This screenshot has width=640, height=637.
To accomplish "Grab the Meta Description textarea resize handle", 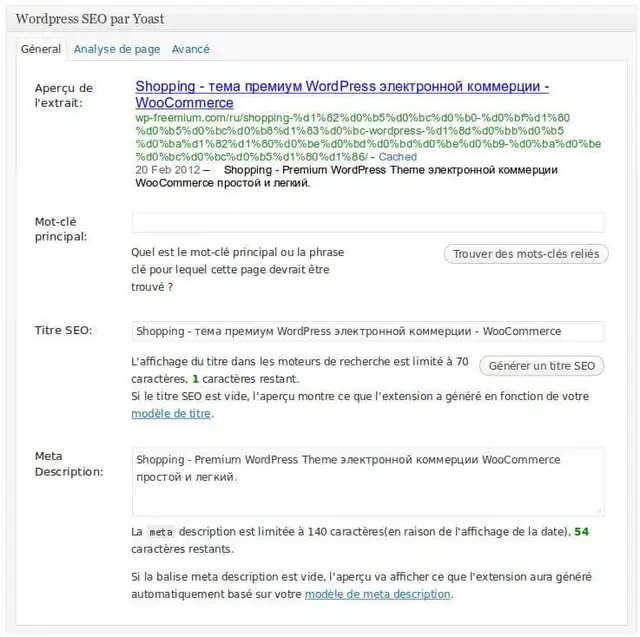I will [x=599, y=511].
